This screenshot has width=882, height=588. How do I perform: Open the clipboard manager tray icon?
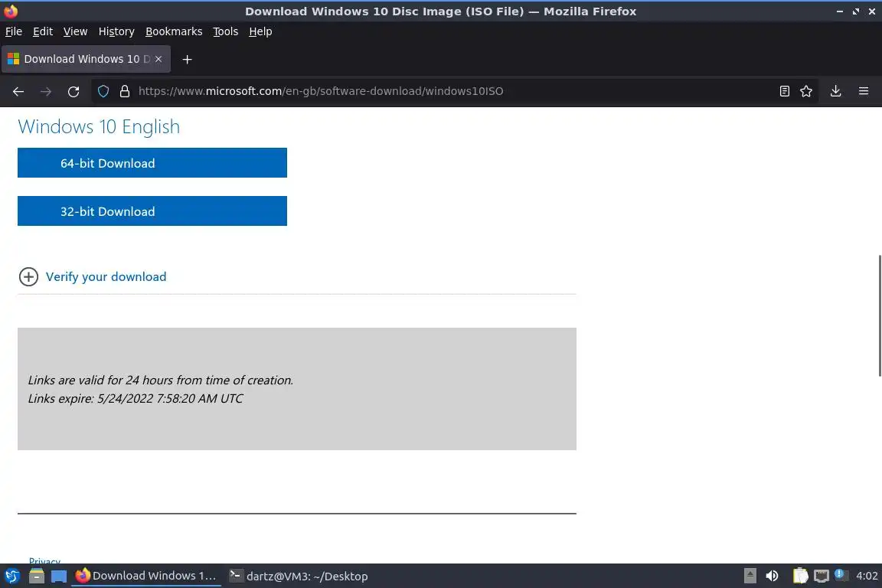coord(800,577)
